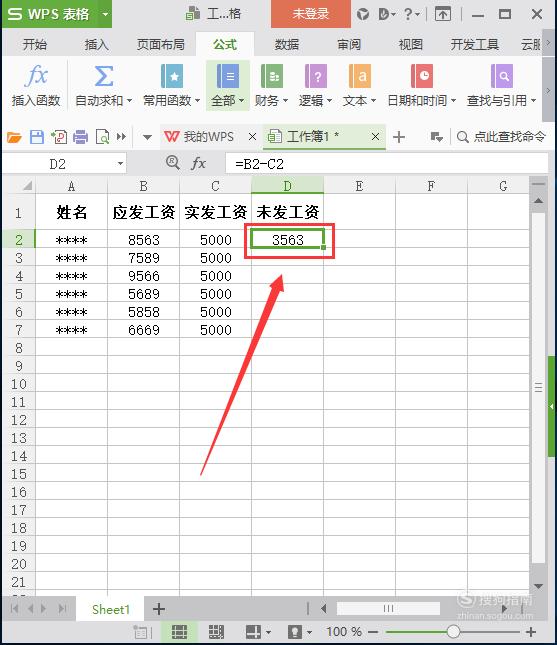
Task: Close the 工作簿1 document tab
Action: (x=375, y=137)
